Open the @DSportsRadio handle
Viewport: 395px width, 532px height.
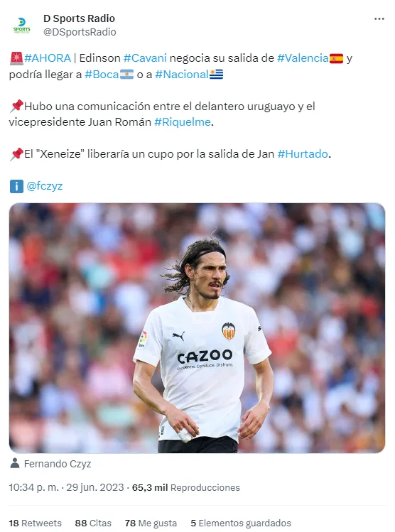point(80,32)
